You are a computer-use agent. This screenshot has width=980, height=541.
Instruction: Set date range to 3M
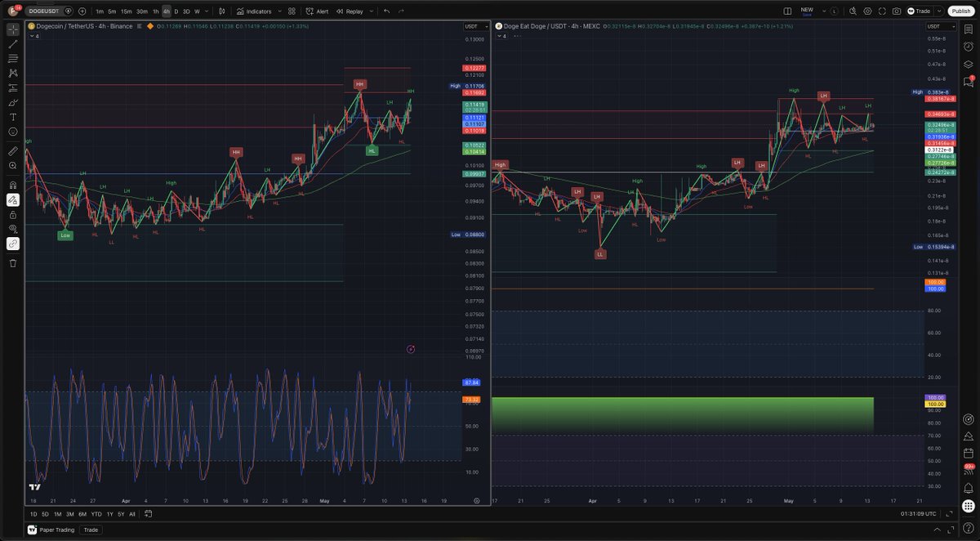point(70,514)
